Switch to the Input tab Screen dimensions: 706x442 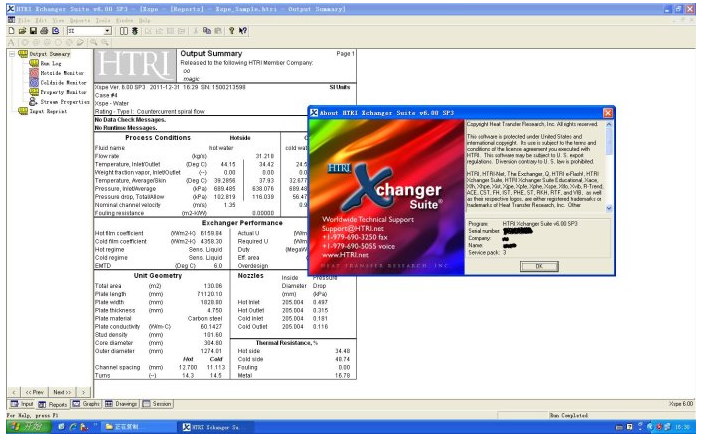[x=22, y=404]
